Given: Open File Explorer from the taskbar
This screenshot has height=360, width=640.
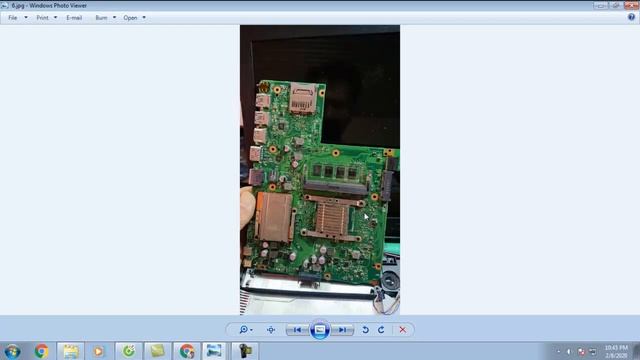Looking at the screenshot, I should click(x=70, y=351).
